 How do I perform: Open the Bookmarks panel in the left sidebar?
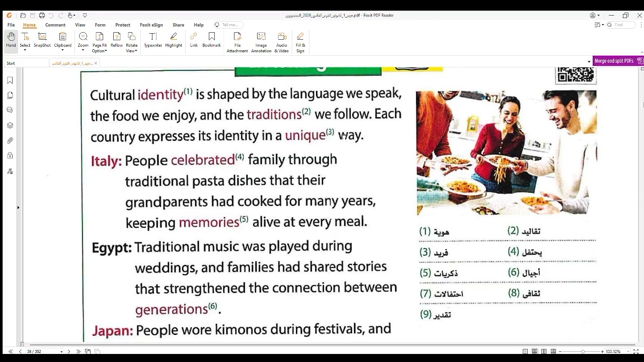click(10, 80)
